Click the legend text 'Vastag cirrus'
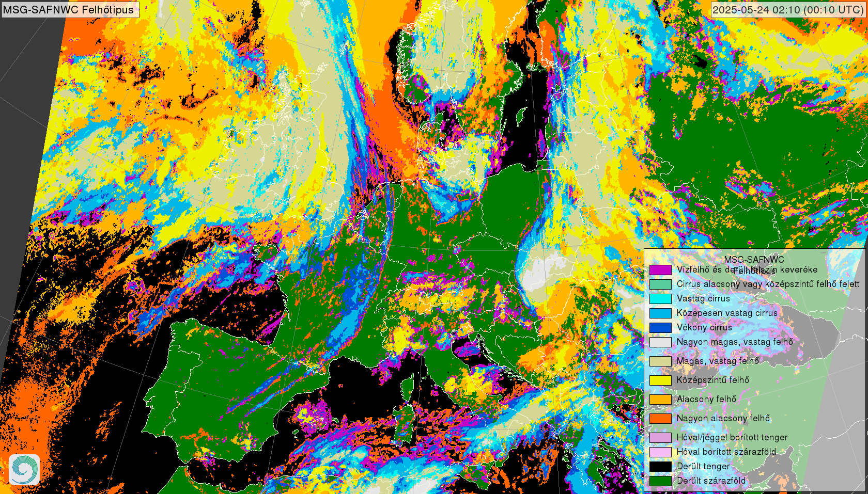 (x=703, y=298)
